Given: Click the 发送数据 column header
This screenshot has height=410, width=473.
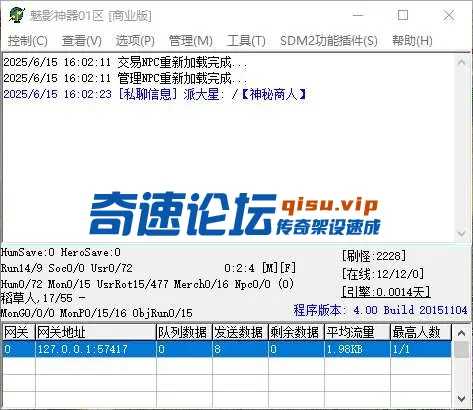Looking at the screenshot, I should click(240, 332).
